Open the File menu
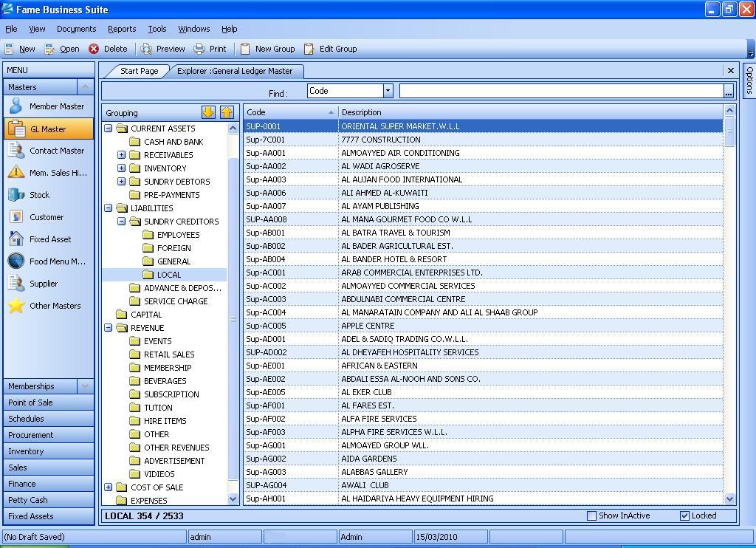Viewport: 756px width, 548px height. [x=11, y=29]
